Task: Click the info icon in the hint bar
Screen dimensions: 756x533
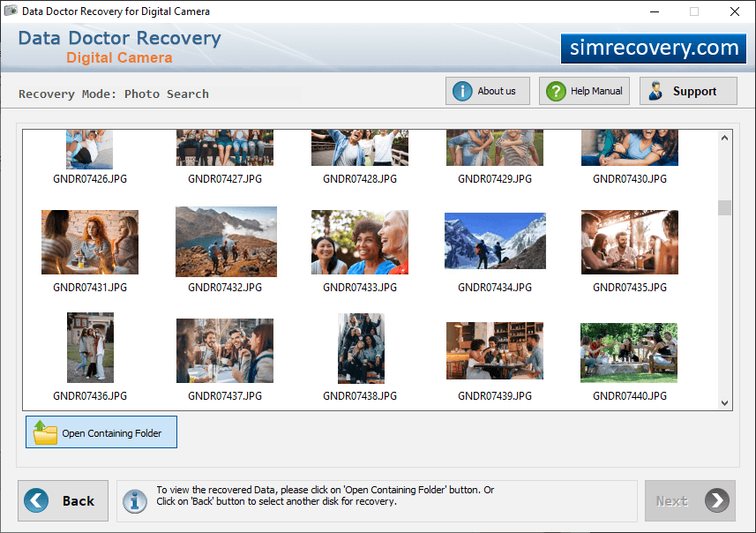Action: (x=135, y=501)
